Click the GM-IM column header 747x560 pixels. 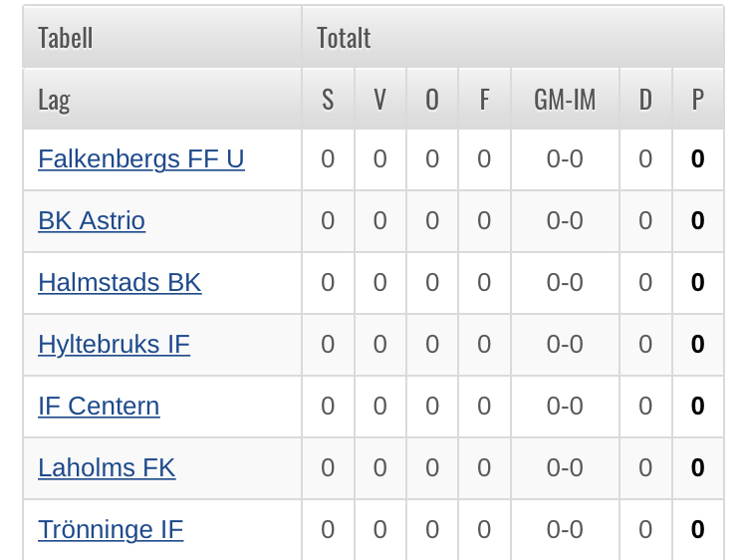[565, 100]
